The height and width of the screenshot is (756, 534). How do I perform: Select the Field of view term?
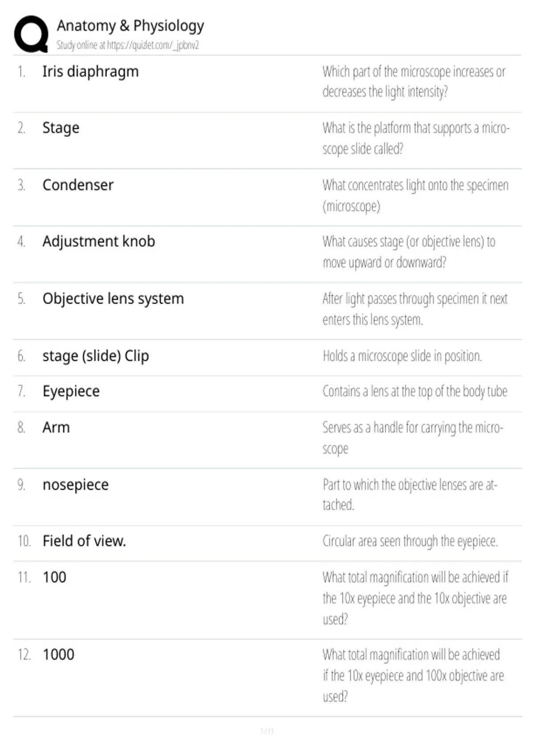click(85, 541)
